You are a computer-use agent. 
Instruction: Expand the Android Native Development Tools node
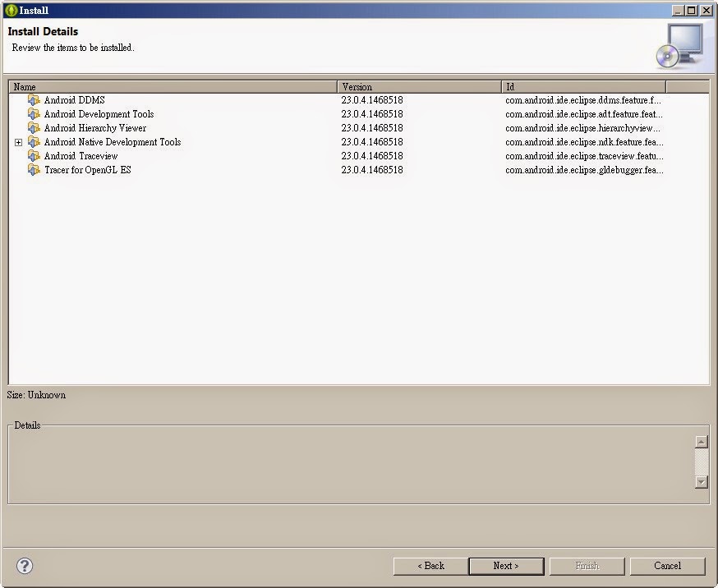[x=18, y=142]
